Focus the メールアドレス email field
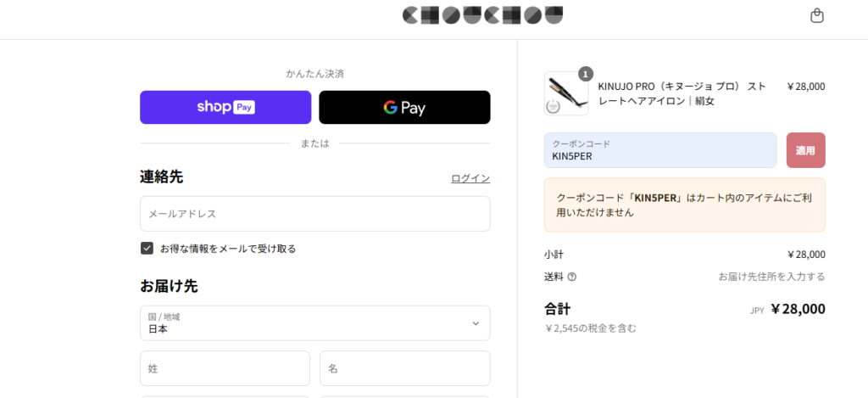The height and width of the screenshot is (398, 868). pos(315,213)
